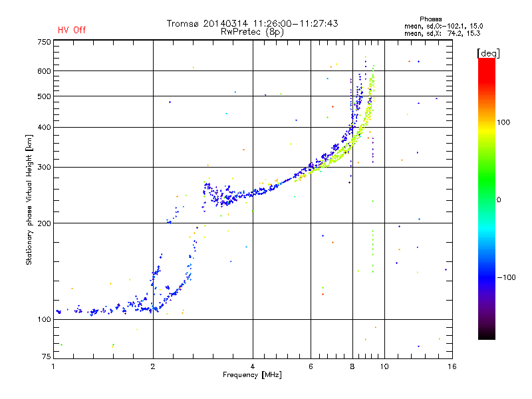Viewport: 532px width, 399px height.
Task: Click the y-axis label '75'
Action: (47, 356)
